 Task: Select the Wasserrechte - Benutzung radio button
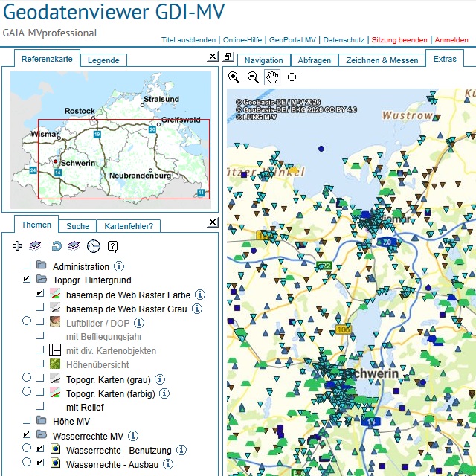pyautogui.click(x=27, y=448)
